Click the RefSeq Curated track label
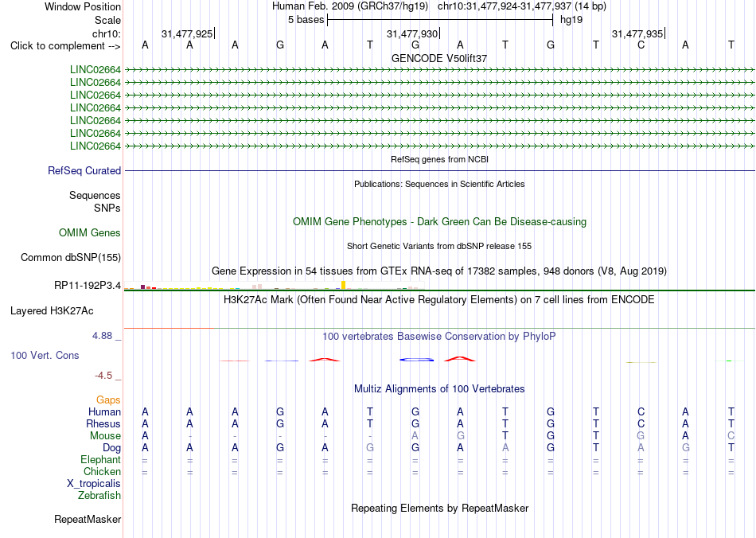Image resolution: width=756 pixels, height=538 pixels. (x=84, y=170)
